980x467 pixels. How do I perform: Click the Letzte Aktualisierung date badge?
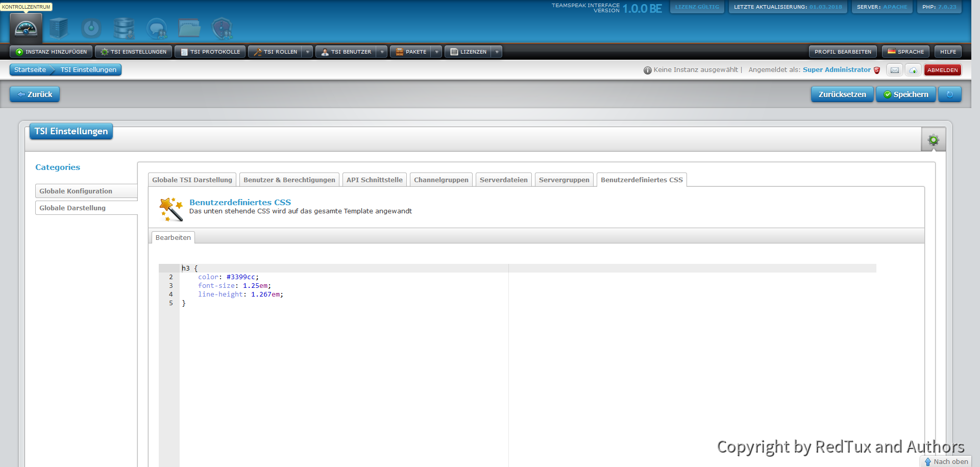tap(788, 7)
